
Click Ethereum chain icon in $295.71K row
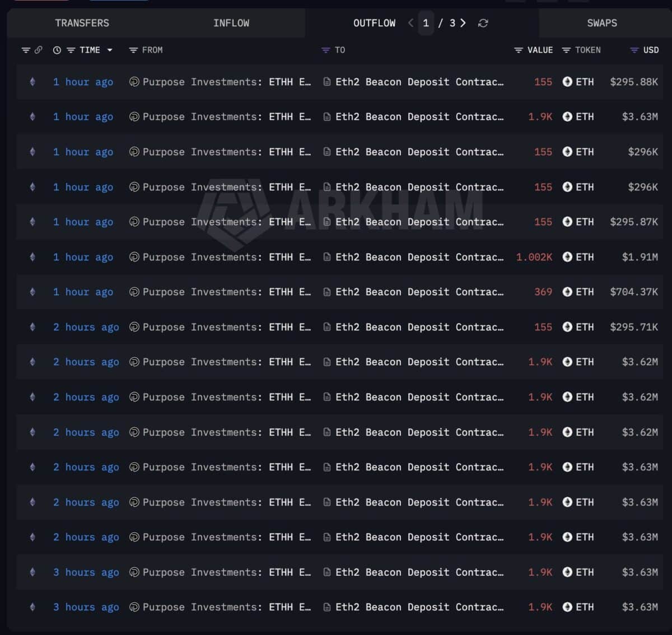tap(32, 327)
